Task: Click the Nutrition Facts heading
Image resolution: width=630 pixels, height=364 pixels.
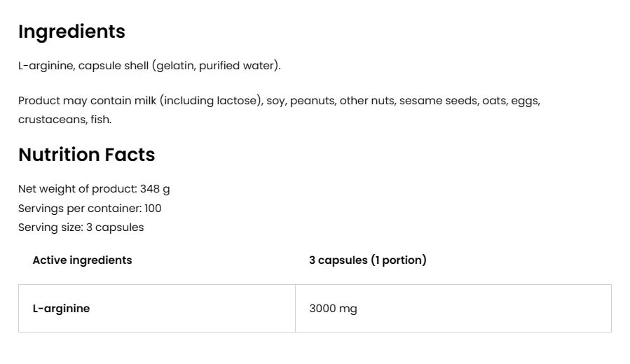Action: (x=86, y=155)
